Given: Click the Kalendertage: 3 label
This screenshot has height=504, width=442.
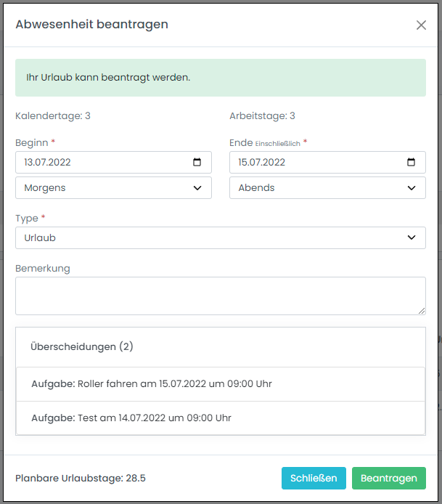Looking at the screenshot, I should [x=53, y=115].
